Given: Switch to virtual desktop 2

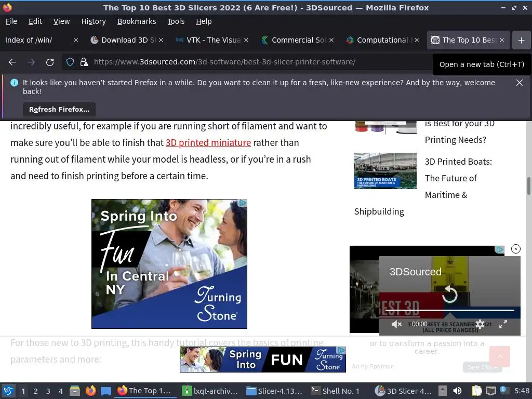Looking at the screenshot, I should (x=36, y=391).
